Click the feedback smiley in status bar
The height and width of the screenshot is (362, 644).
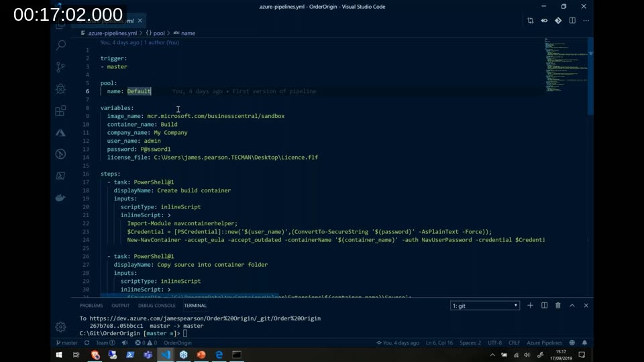tap(572, 343)
